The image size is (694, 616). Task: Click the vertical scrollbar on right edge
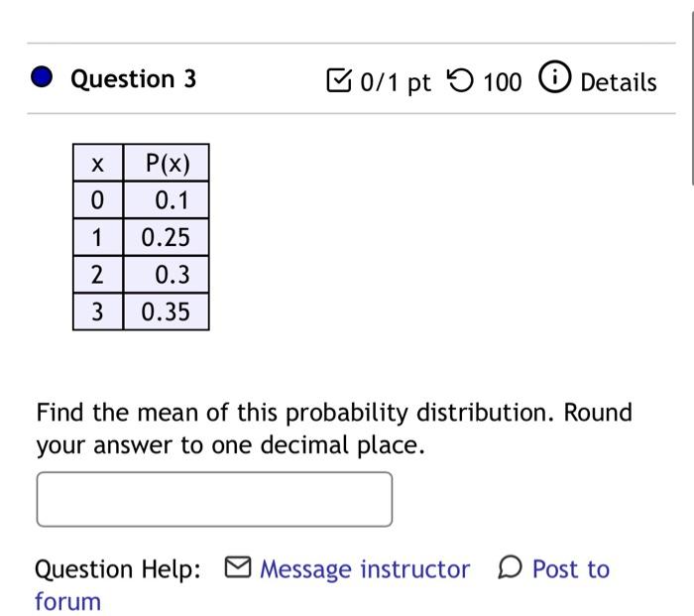coord(692,97)
